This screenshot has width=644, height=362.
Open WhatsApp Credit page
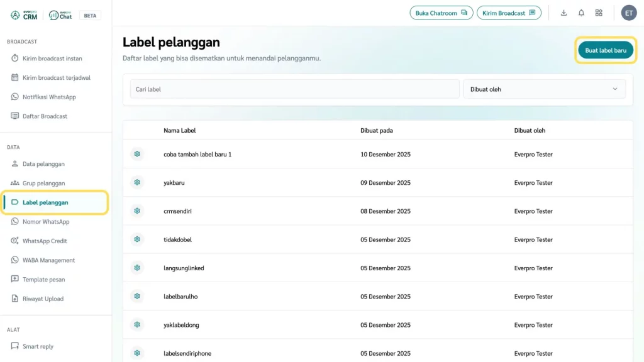point(45,241)
